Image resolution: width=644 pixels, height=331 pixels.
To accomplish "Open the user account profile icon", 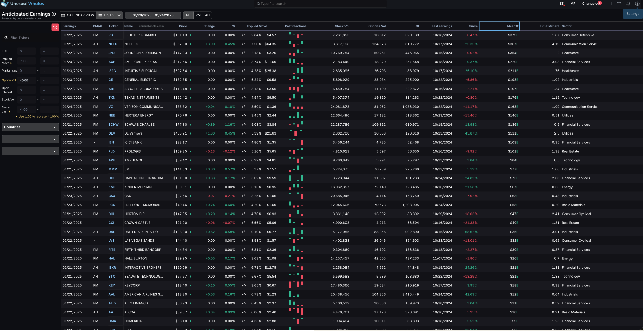I will (637, 4).
